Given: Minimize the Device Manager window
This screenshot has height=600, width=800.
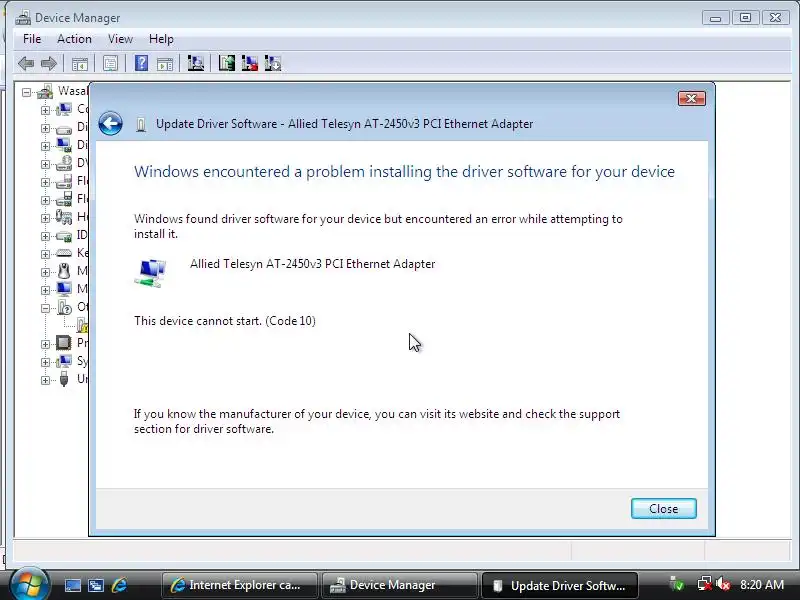Looking at the screenshot, I should tap(715, 18).
